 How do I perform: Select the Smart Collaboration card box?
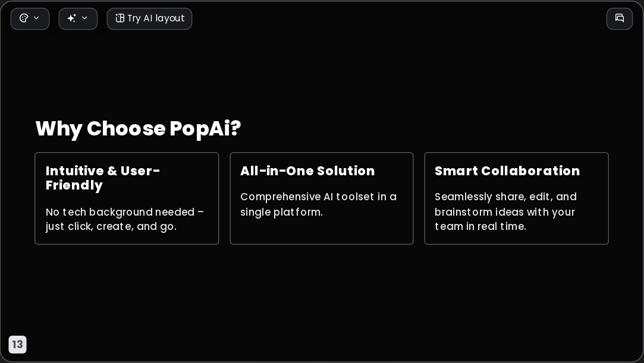point(516,198)
